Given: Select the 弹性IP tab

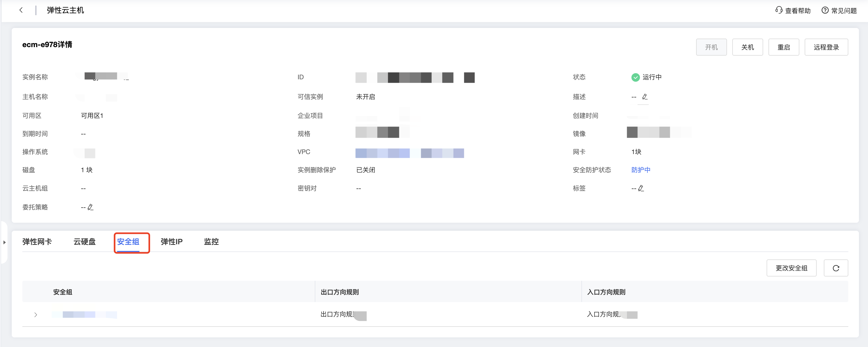Looking at the screenshot, I should click(172, 242).
